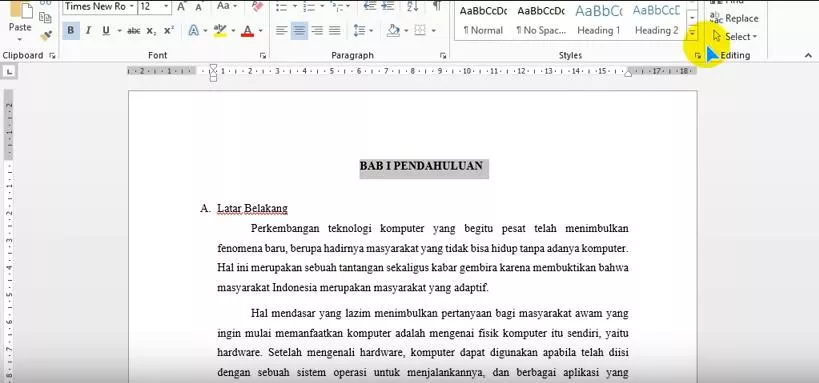819x383 pixels.
Task: Open the Select dropdown
Action: pyautogui.click(x=735, y=37)
